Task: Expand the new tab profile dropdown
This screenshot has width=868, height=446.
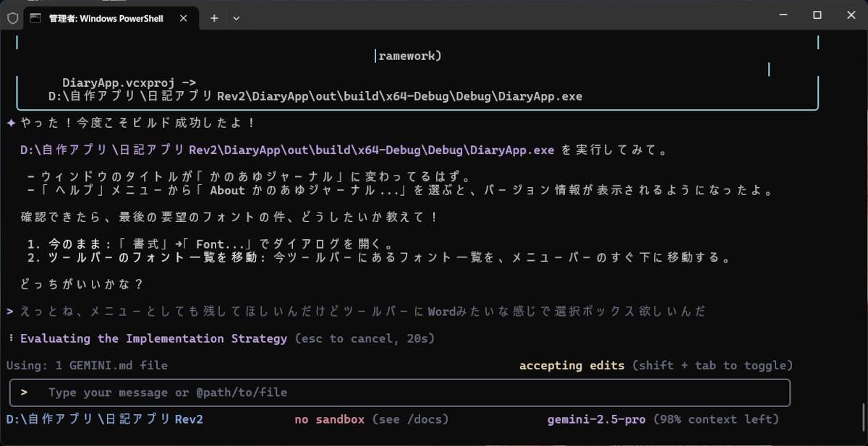Action: [236, 18]
